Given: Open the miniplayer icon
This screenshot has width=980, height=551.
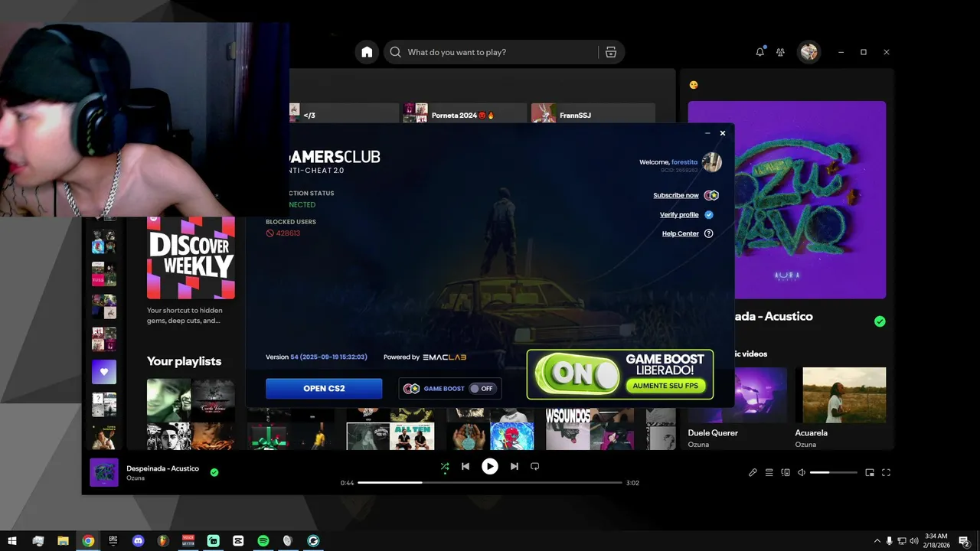Looking at the screenshot, I should (870, 472).
